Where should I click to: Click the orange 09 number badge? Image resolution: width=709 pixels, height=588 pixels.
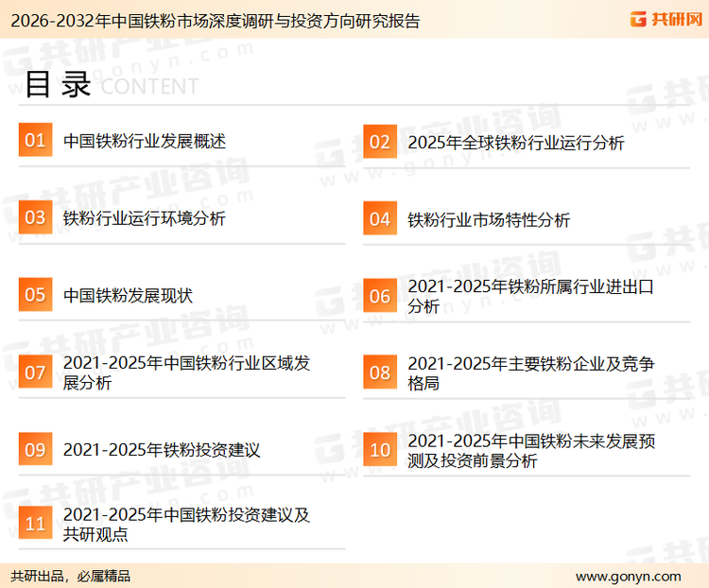35,449
